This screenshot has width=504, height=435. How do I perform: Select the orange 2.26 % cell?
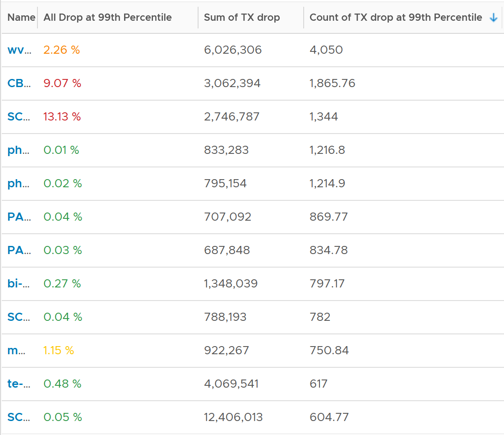pyautogui.click(x=62, y=50)
